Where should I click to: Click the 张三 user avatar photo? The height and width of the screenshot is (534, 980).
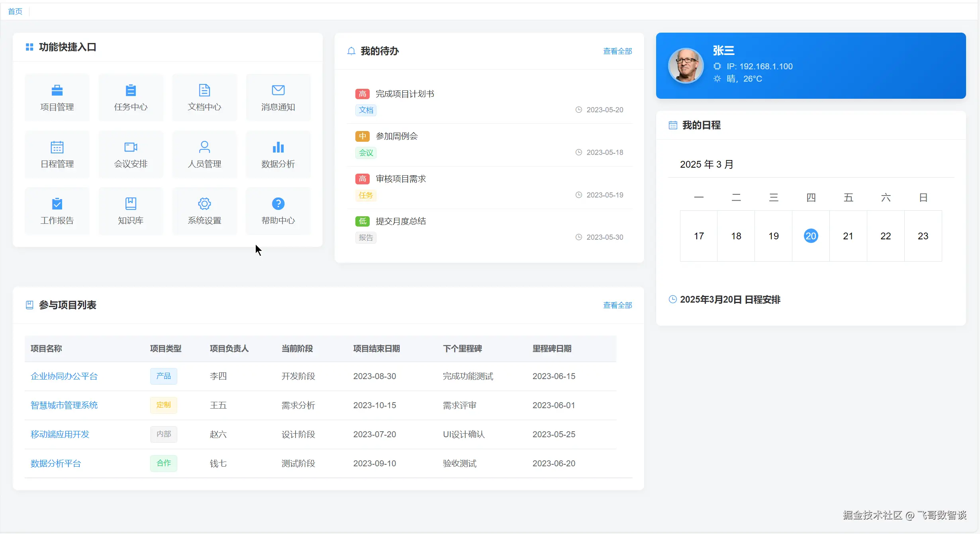686,66
